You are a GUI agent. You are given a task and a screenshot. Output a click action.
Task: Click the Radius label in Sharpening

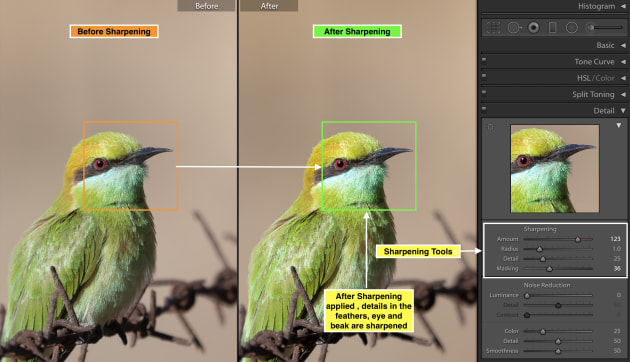pos(509,249)
